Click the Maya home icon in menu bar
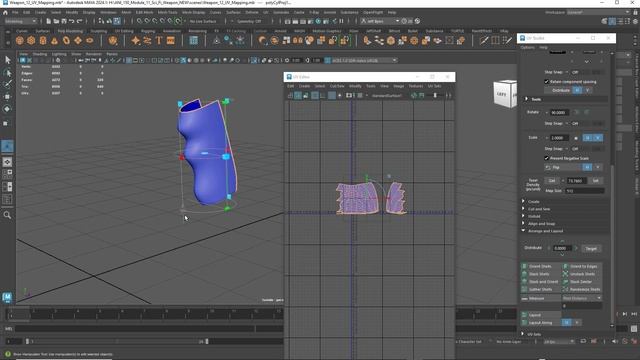 5,12
